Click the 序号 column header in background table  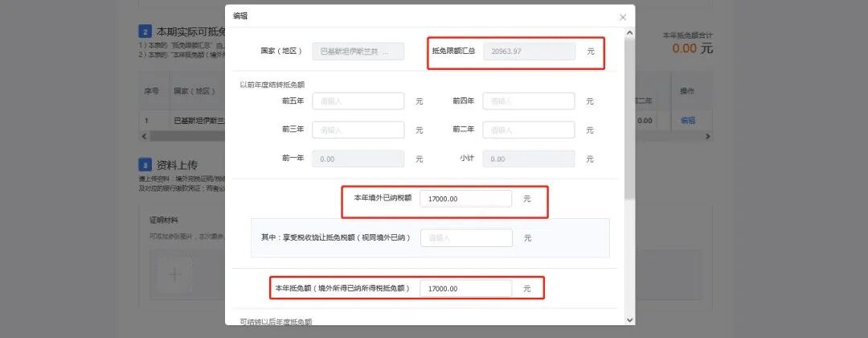pyautogui.click(x=152, y=90)
